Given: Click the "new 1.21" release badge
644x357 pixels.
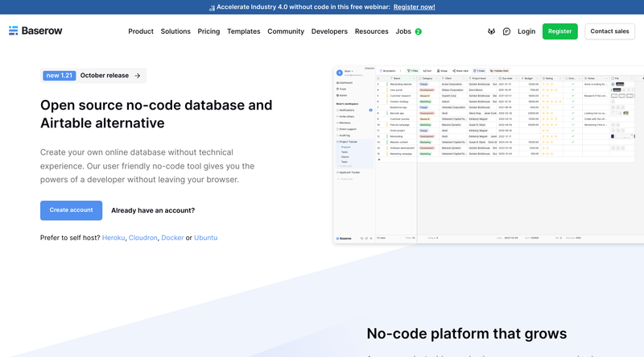Looking at the screenshot, I should (x=59, y=76).
